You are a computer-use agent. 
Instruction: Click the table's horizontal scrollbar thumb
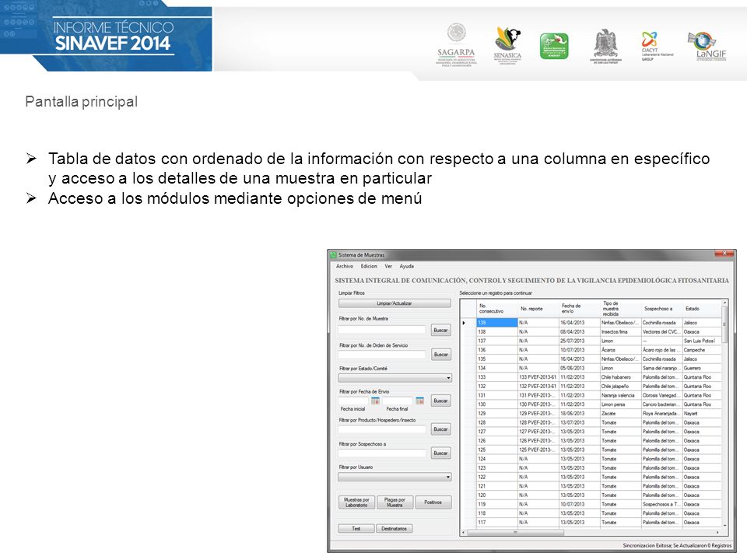click(x=516, y=532)
